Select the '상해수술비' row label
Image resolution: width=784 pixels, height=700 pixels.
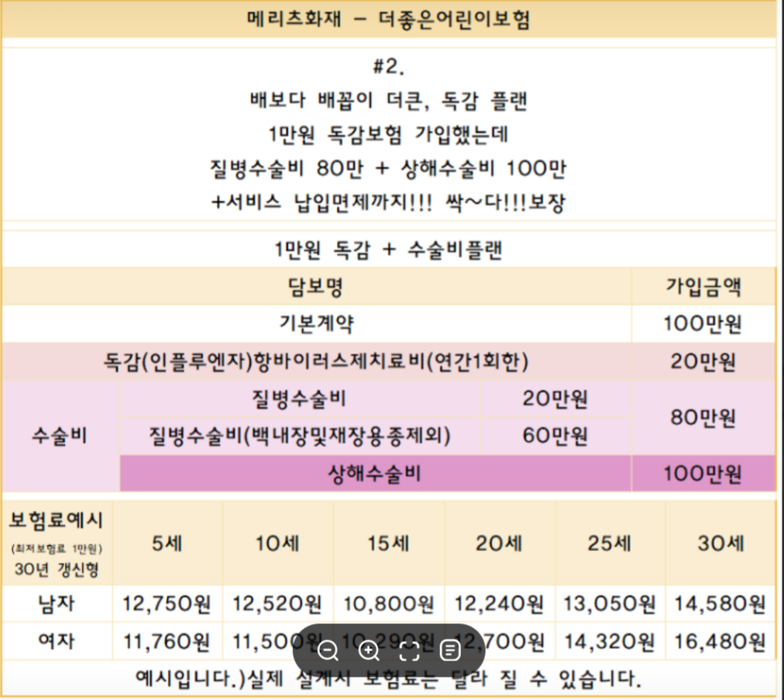click(375, 474)
